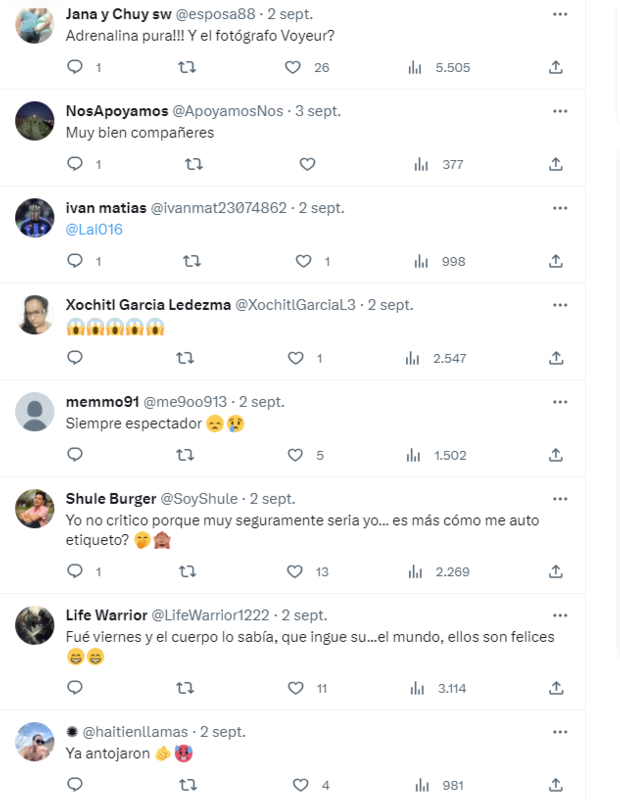Open more options on Life Warrior reply
The width and height of the screenshot is (620, 800).
559,614
